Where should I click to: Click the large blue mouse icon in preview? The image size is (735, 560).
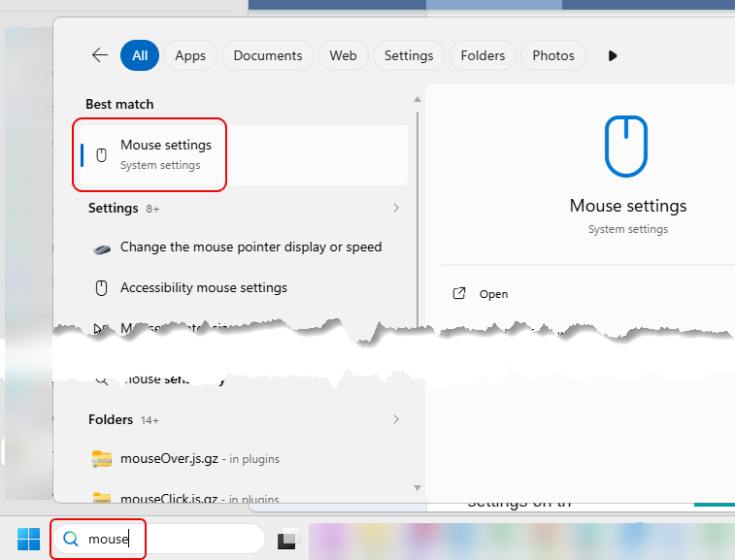[x=626, y=147]
